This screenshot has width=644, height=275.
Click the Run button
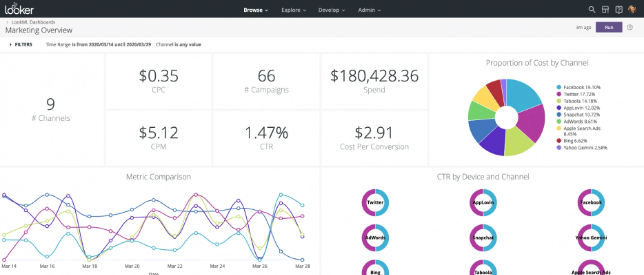[x=609, y=27]
